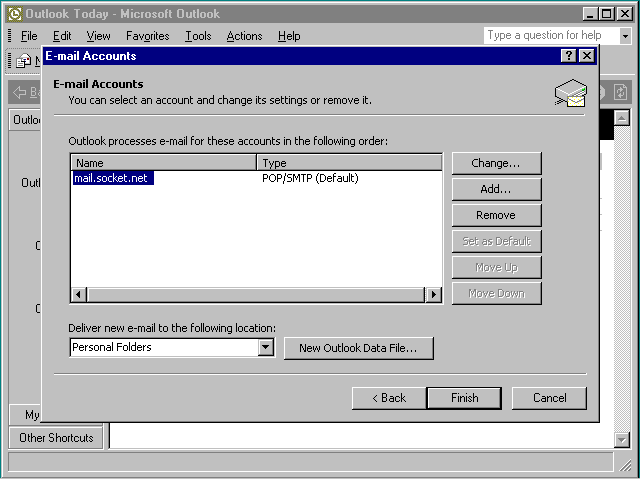
Task: Click the Add... account button
Action: (496, 189)
